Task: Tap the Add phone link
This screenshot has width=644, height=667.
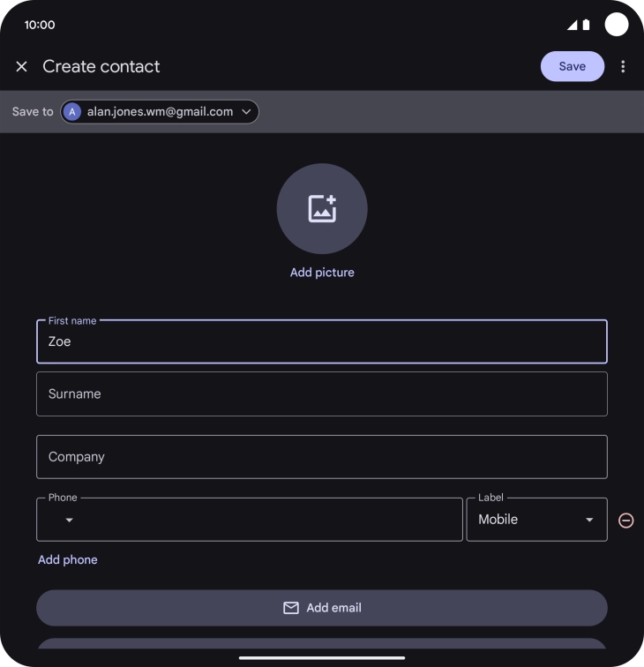Action: pos(68,560)
